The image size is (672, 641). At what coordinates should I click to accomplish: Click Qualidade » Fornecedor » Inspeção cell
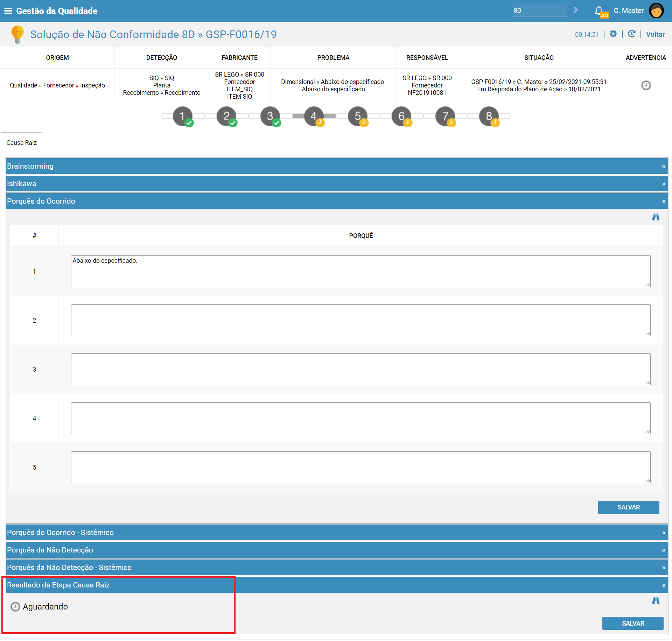[x=57, y=85]
